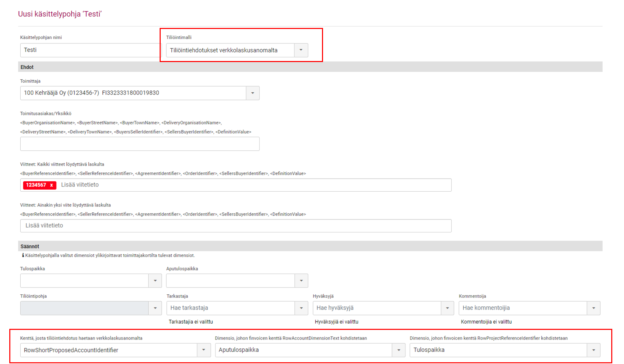Screen dimensions: 624x364
Task: Click the info icon next to the Käsittelypohjalla note
Action: (23, 255)
